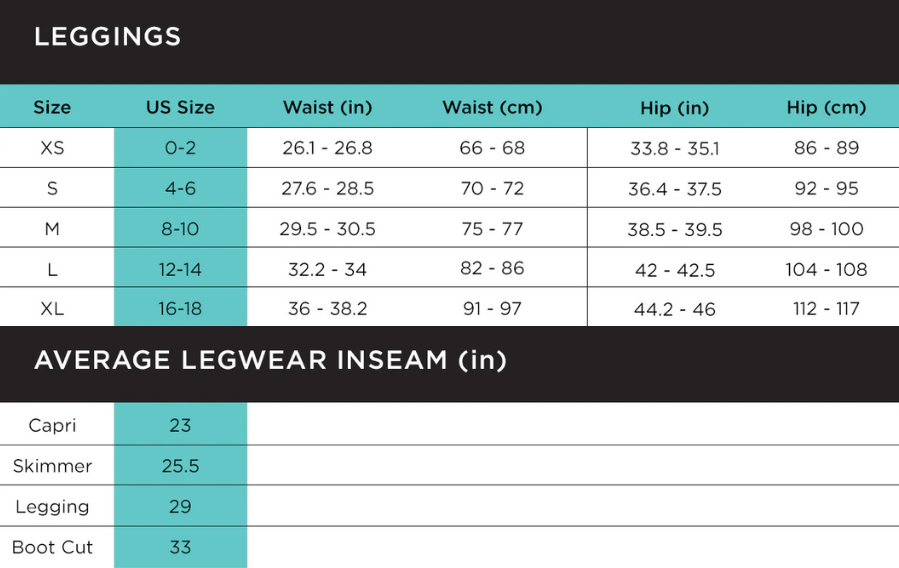
Task: Select waist value 27.6 - 28.5
Action: click(327, 188)
